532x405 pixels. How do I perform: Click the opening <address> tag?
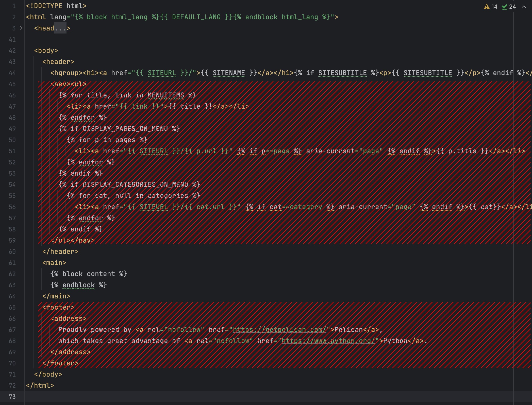pyautogui.click(x=69, y=318)
